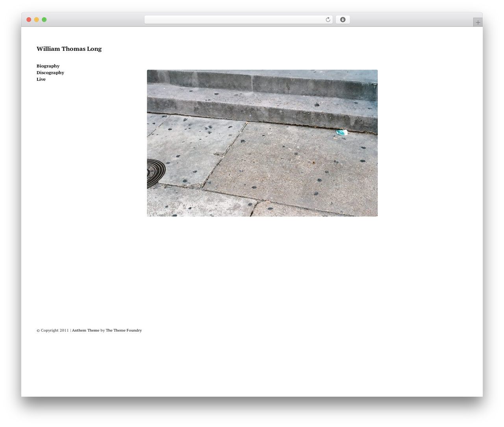This screenshot has width=504, height=427.
Task: Click the sidewalk steps photo
Action: (x=262, y=143)
